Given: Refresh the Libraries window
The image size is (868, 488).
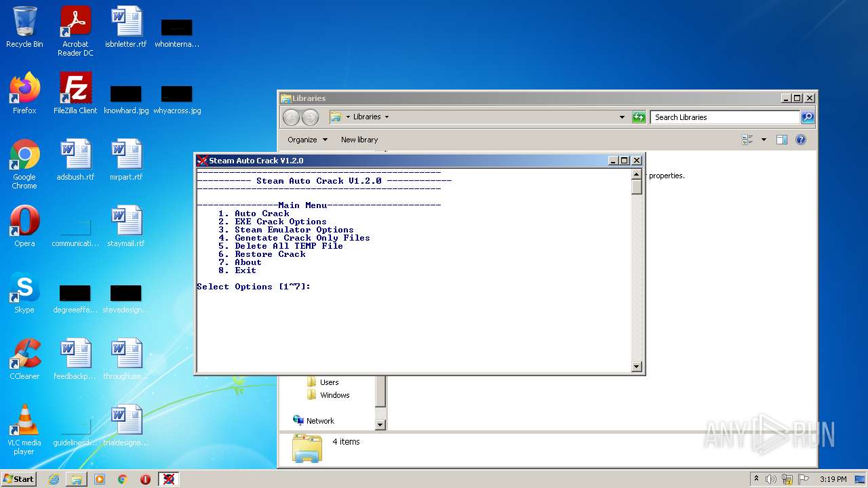Looking at the screenshot, I should click(x=639, y=117).
